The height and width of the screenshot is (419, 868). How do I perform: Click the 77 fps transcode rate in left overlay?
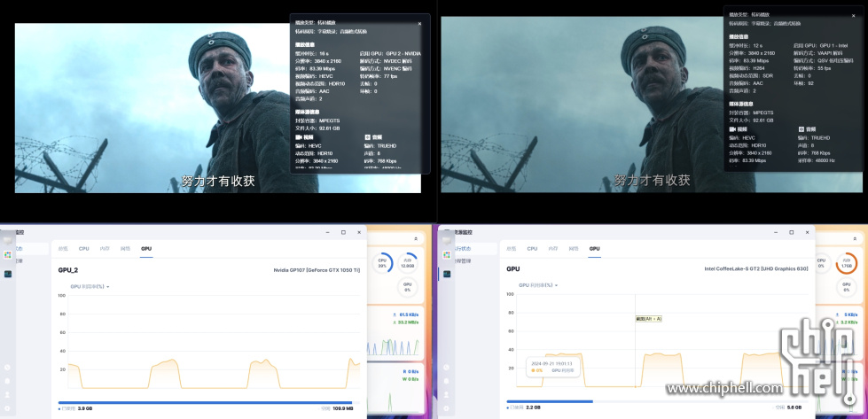pos(391,76)
